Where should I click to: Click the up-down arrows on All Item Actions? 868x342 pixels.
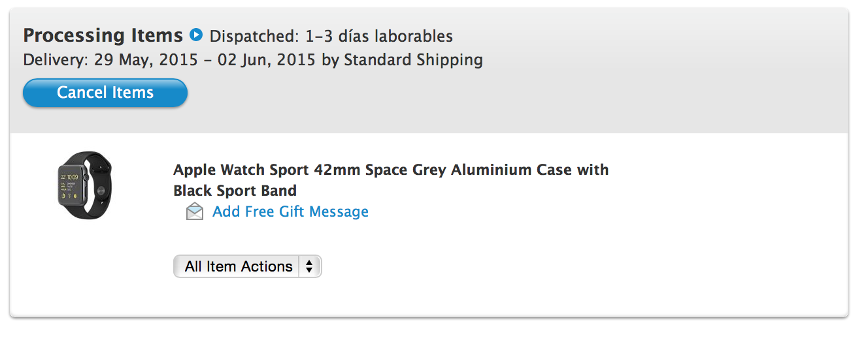coord(309,266)
